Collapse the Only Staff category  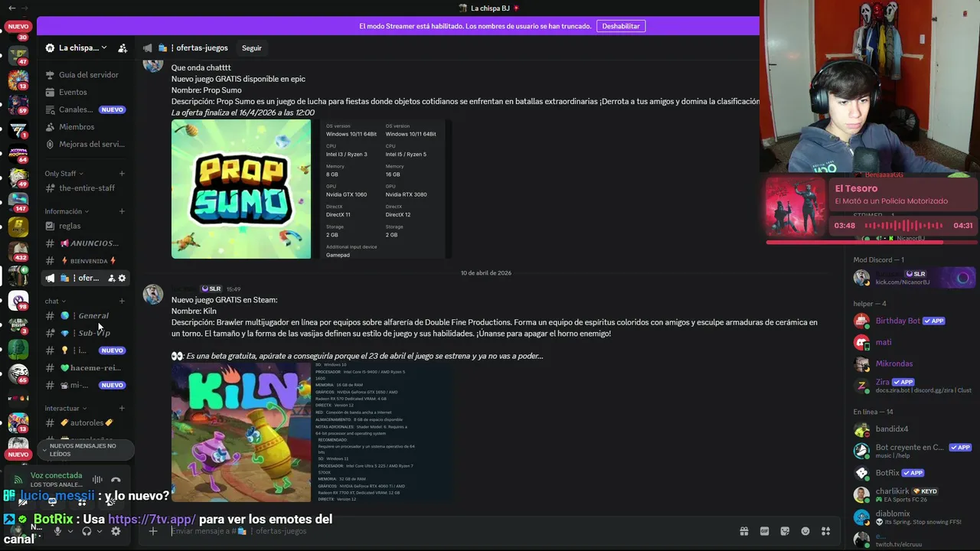pyautogui.click(x=64, y=174)
